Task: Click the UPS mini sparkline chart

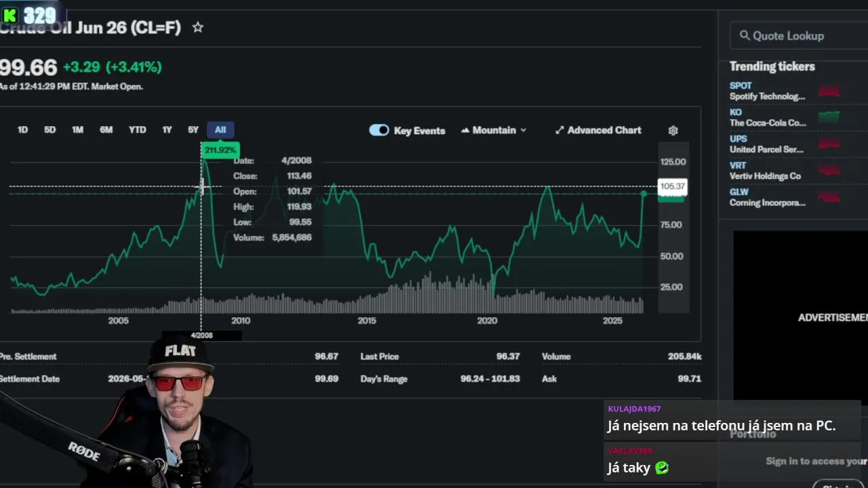Action: coord(829,144)
